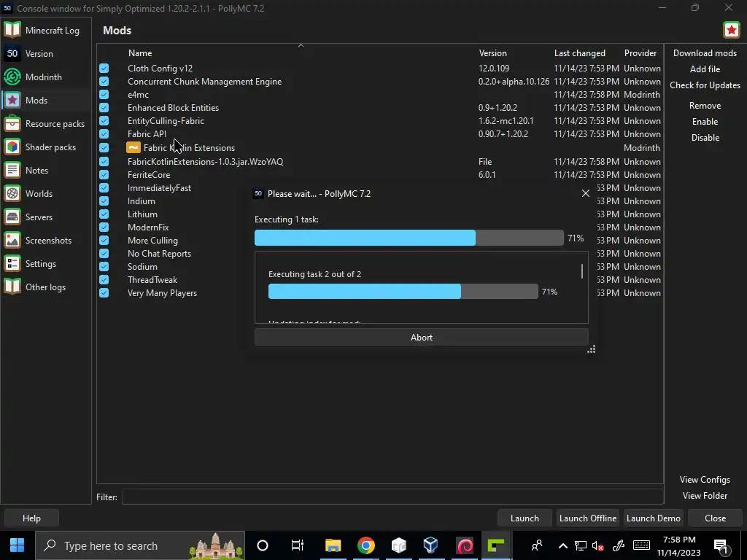Image resolution: width=747 pixels, height=560 pixels.
Task: Click the Fabric Kotlin Extensions mod icon
Action: 133,147
